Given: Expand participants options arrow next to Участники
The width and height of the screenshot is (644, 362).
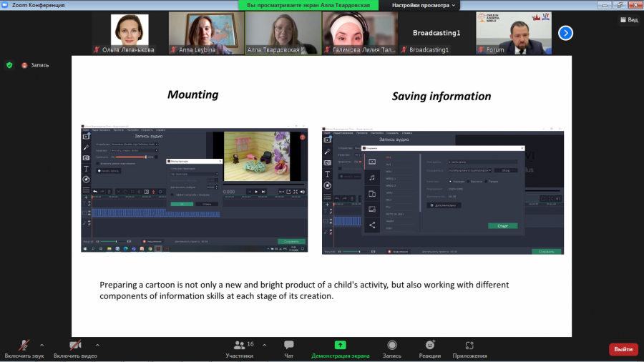Looking at the screenshot, I should 265,345.
